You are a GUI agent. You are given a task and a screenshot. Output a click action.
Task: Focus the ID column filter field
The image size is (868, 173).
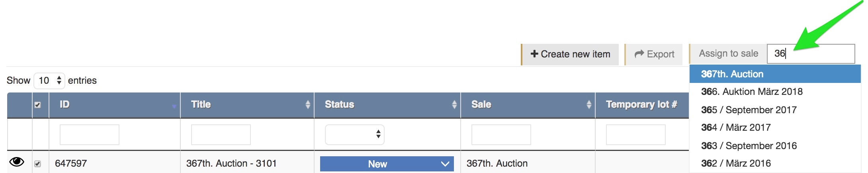(89, 135)
